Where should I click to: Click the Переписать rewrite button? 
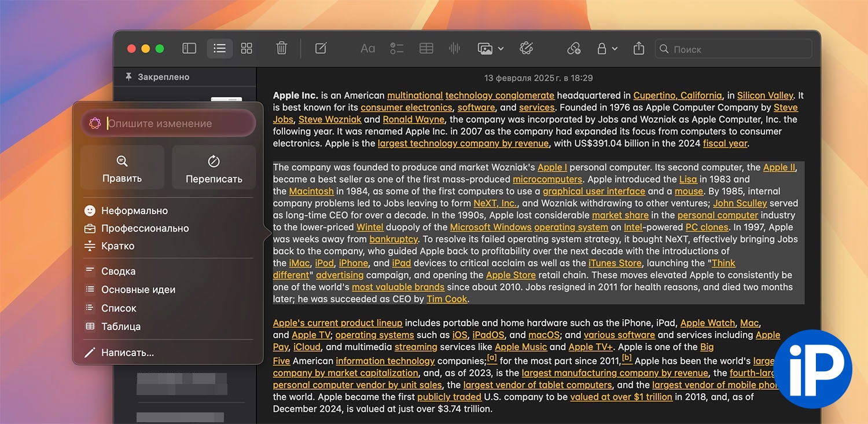[x=214, y=167]
